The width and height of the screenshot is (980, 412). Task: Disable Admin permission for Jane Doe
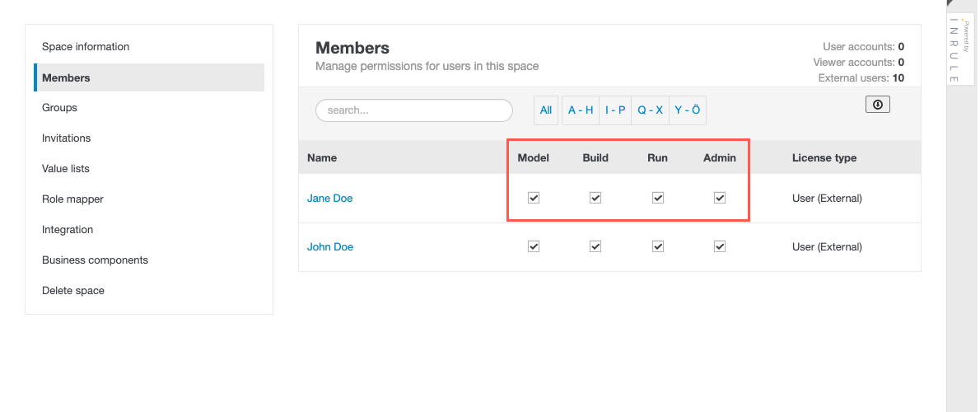click(720, 198)
